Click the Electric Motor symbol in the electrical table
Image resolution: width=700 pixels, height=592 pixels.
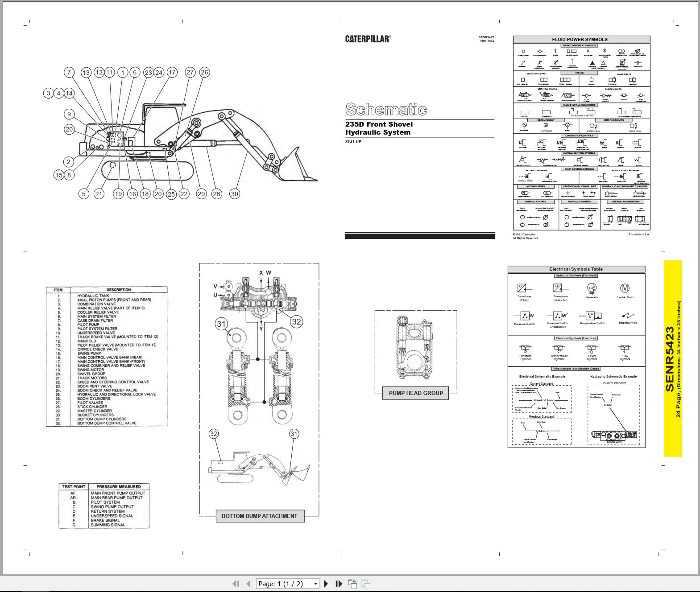click(625, 288)
